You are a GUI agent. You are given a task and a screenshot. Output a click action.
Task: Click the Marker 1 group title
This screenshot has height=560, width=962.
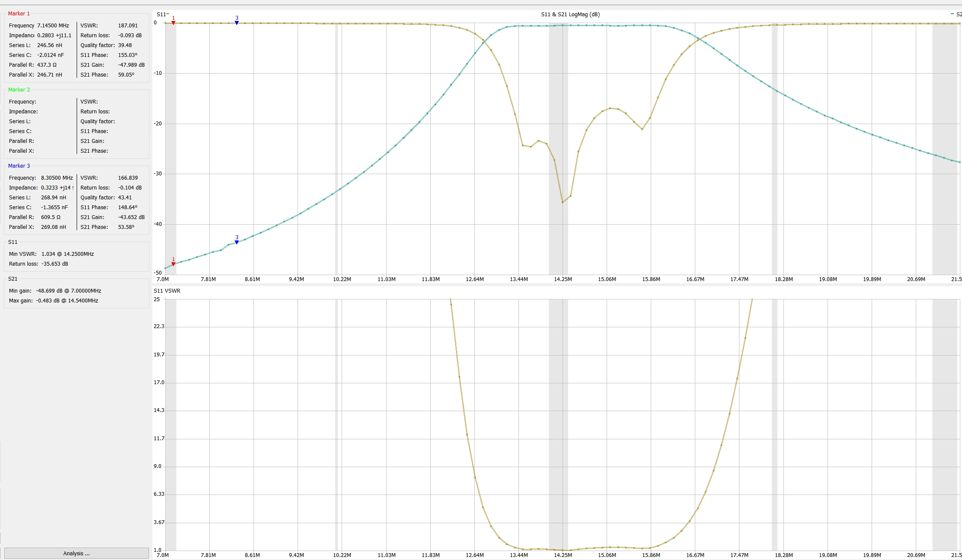coord(19,14)
